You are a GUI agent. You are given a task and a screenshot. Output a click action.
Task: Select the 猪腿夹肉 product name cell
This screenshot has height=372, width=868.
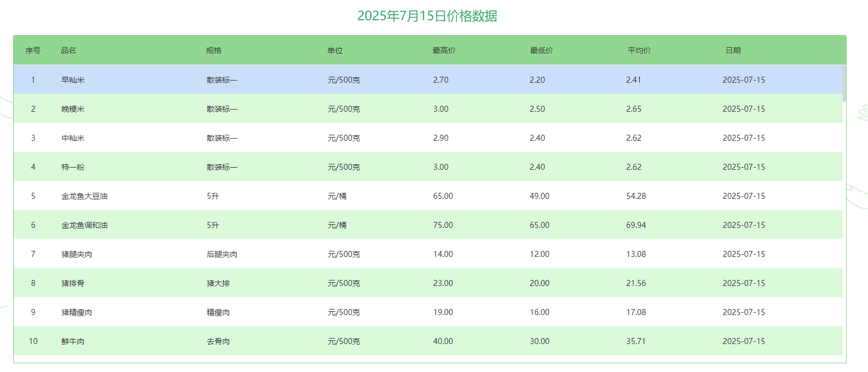77,254
